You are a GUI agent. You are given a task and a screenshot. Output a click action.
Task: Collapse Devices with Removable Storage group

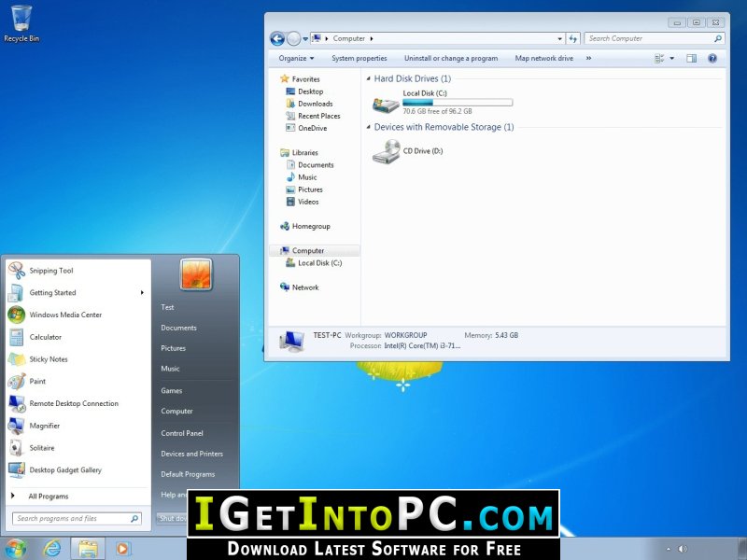368,127
